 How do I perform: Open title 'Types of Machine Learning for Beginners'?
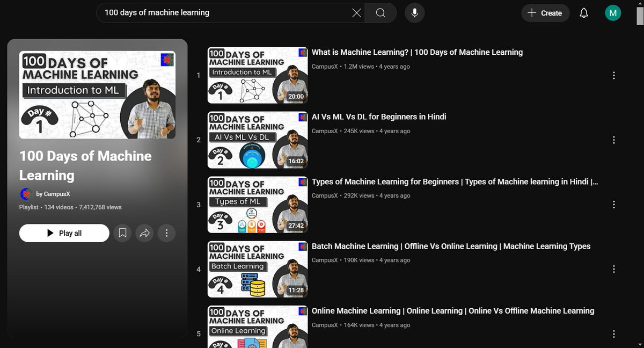pos(455,182)
